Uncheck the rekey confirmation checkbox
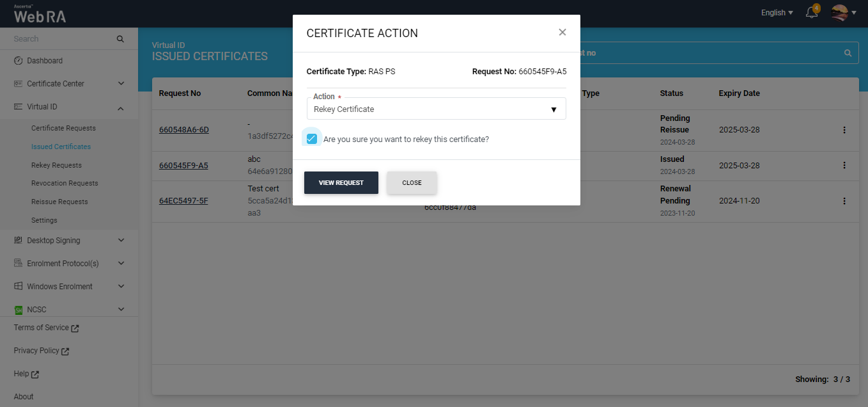The image size is (868, 407). pyautogui.click(x=312, y=139)
